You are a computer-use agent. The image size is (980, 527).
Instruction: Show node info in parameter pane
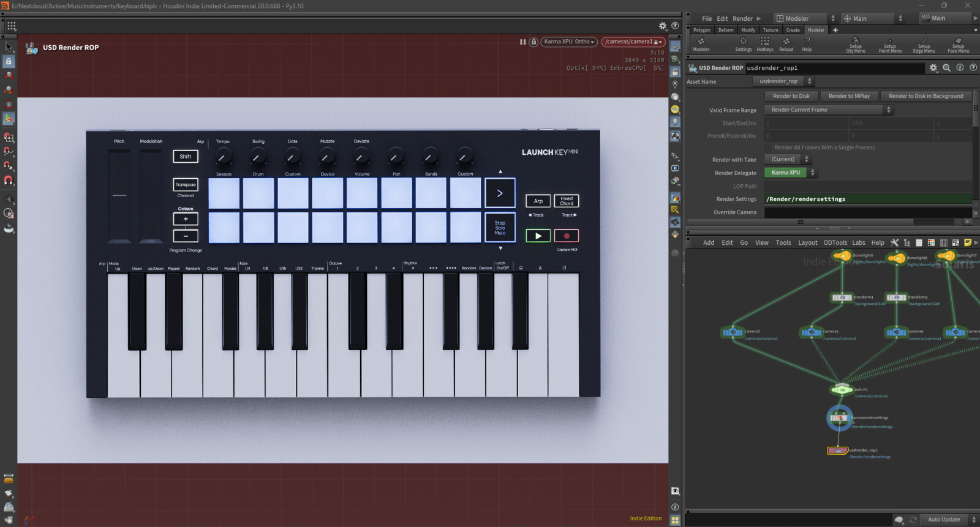[x=960, y=68]
